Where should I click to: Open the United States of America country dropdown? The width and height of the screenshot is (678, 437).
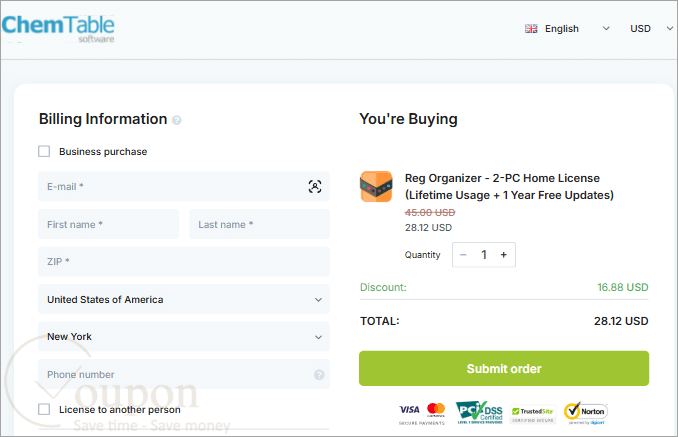[184, 299]
